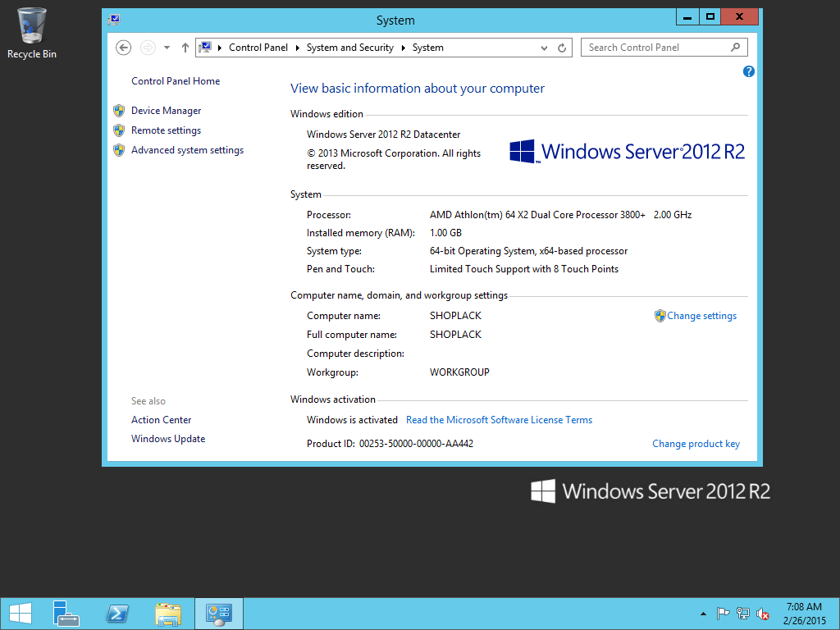Launch Server Manager from the taskbar
This screenshot has width=840, height=630.
[x=66, y=614]
